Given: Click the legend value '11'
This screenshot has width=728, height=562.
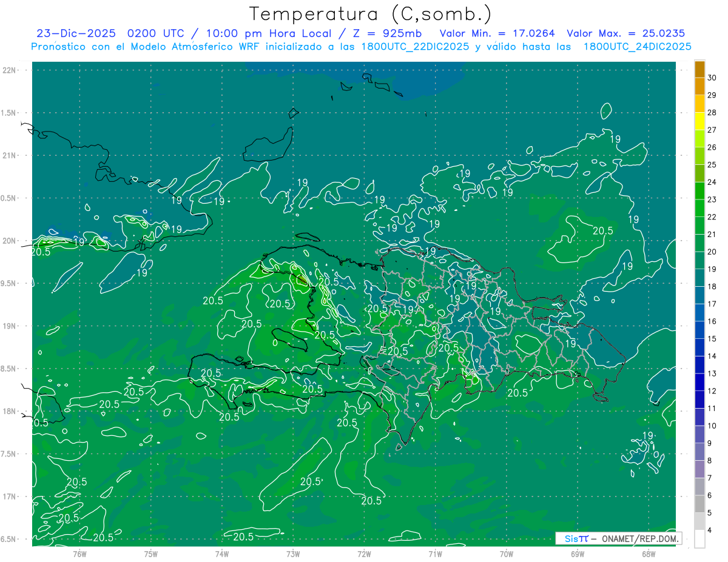Looking at the screenshot, I should pos(713,408).
